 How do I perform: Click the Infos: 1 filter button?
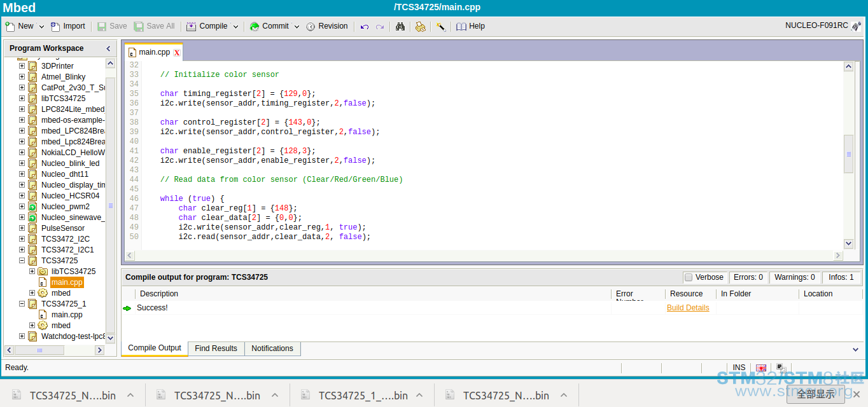(x=841, y=277)
